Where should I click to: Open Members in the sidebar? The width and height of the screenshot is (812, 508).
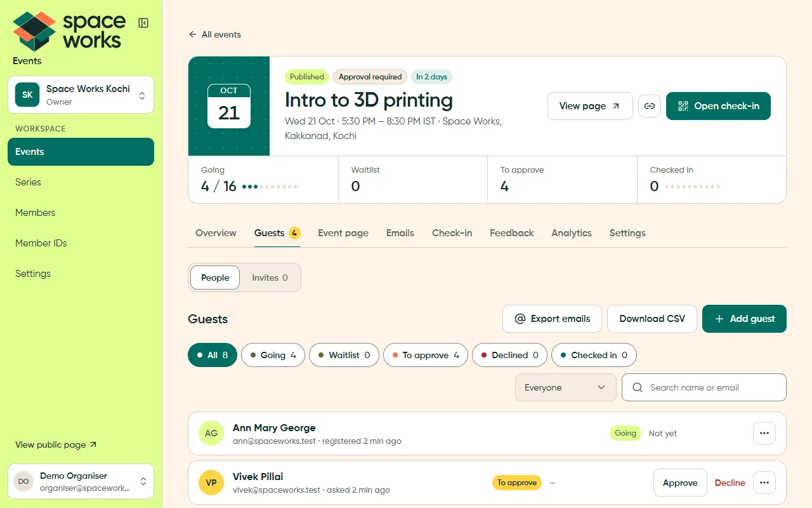pos(81,213)
